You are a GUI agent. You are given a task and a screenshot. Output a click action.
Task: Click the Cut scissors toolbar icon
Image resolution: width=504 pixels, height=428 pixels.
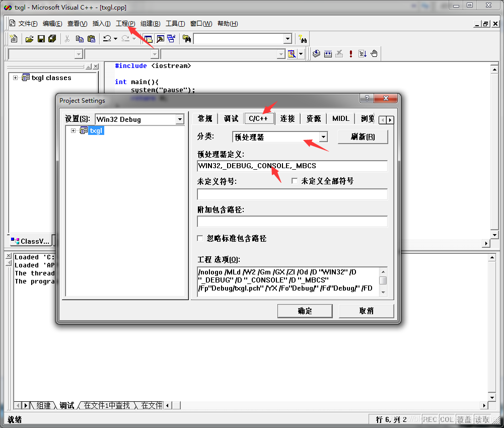pyautogui.click(x=67, y=39)
